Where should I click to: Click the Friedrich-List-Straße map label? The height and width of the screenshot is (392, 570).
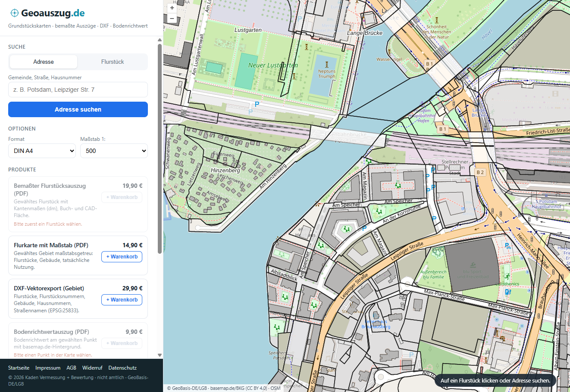click(548, 131)
